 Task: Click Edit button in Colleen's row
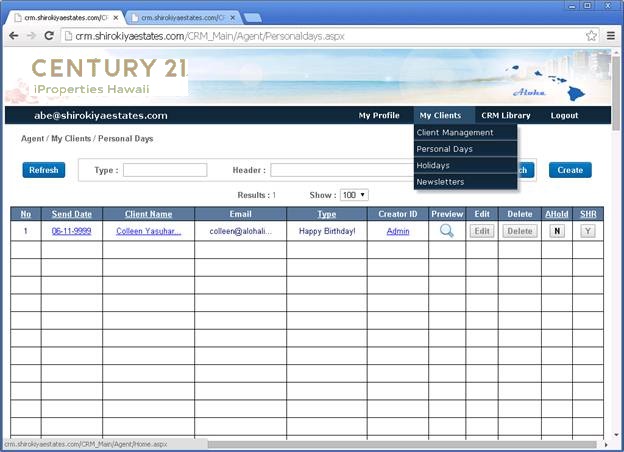[x=482, y=231]
